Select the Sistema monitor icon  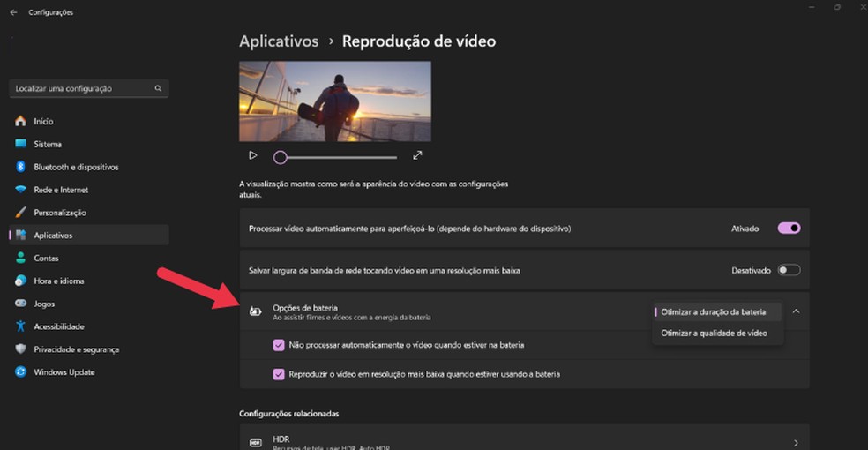point(21,143)
